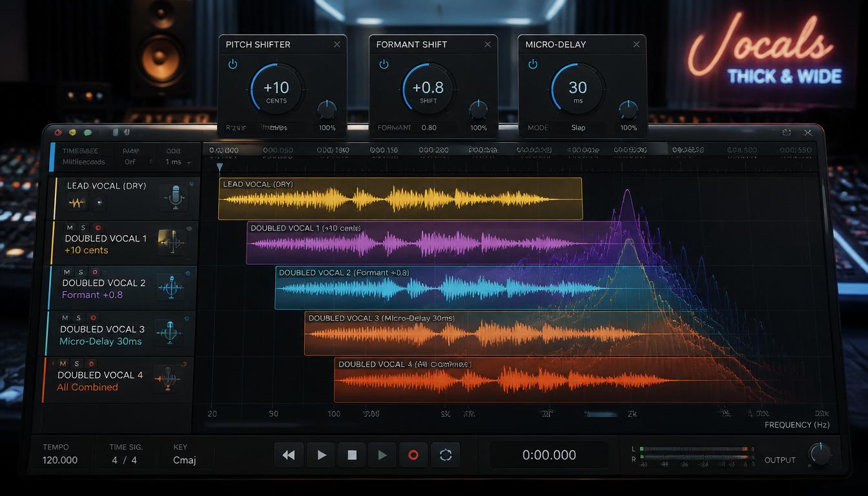Click Micro-Delay 100% mix knob
The width and height of the screenshot is (868, 496).
click(x=628, y=109)
